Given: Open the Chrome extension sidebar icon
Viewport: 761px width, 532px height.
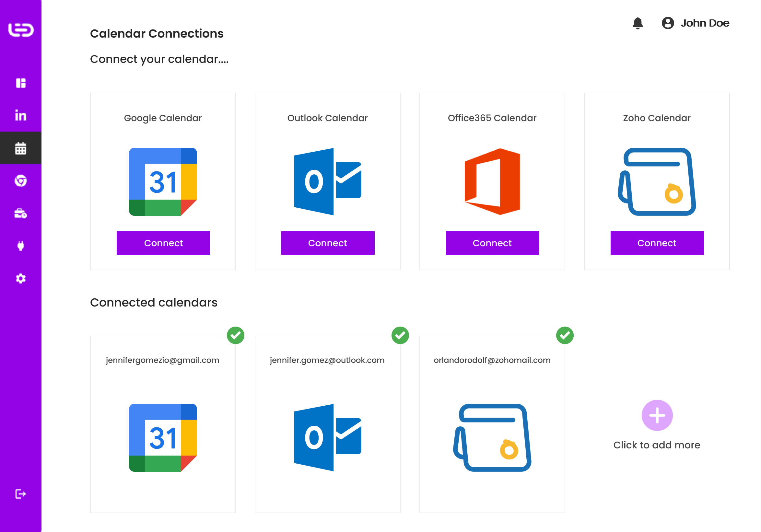Looking at the screenshot, I should (20, 181).
